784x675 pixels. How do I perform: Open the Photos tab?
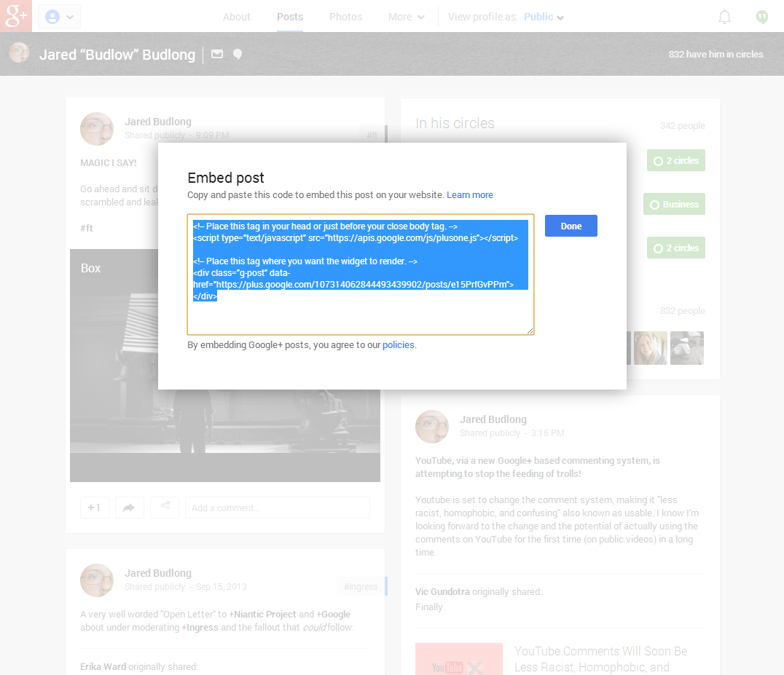[x=345, y=17]
